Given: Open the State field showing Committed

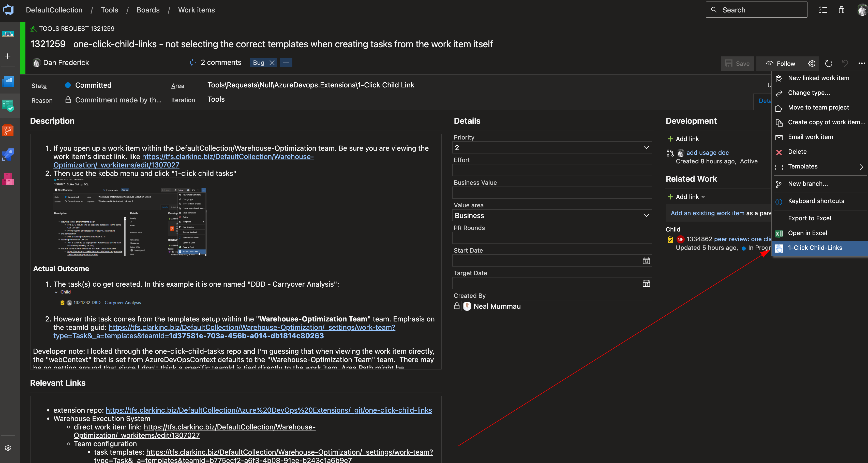Looking at the screenshot, I should coord(93,85).
